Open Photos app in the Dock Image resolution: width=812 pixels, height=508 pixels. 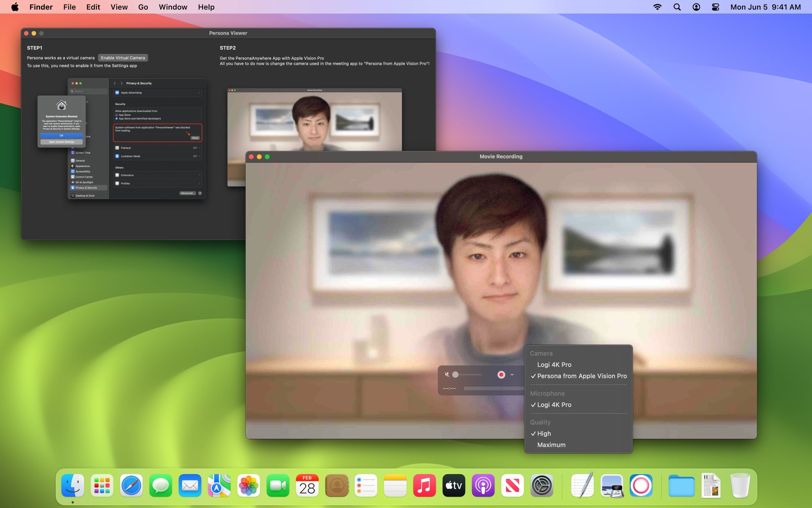(249, 485)
